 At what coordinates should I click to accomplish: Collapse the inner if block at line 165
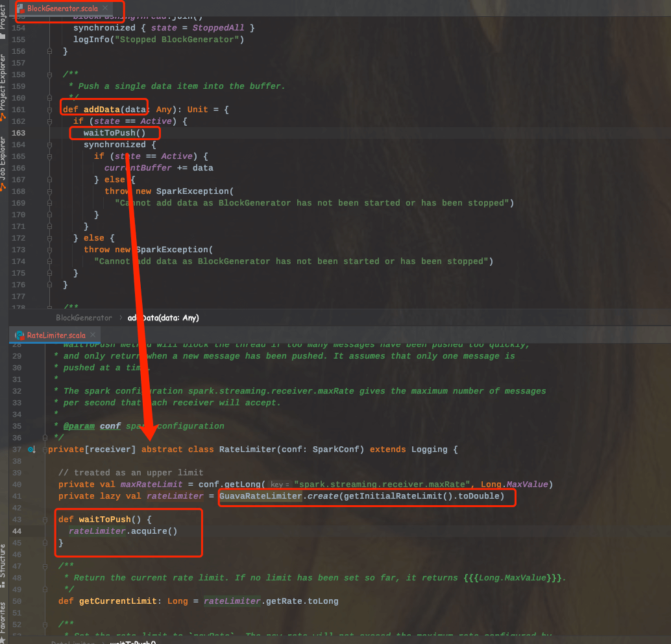pos(49,156)
